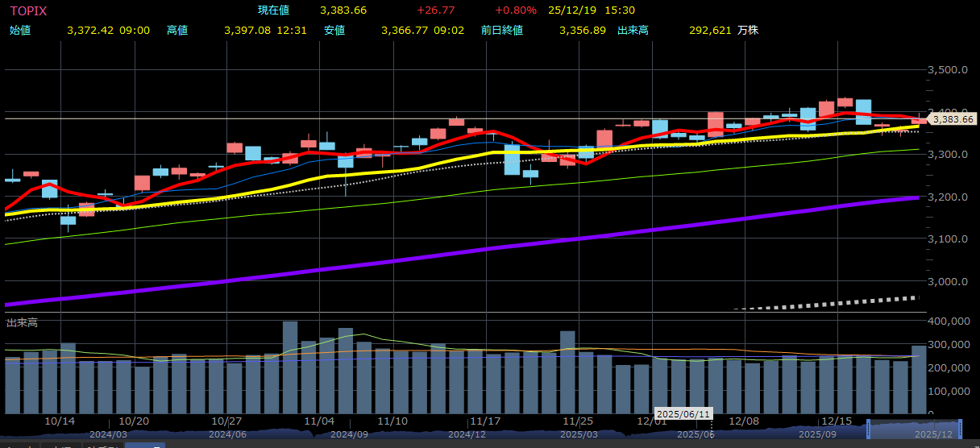Click the 12/08 date label on time axis
980x448 pixels.
(x=744, y=421)
